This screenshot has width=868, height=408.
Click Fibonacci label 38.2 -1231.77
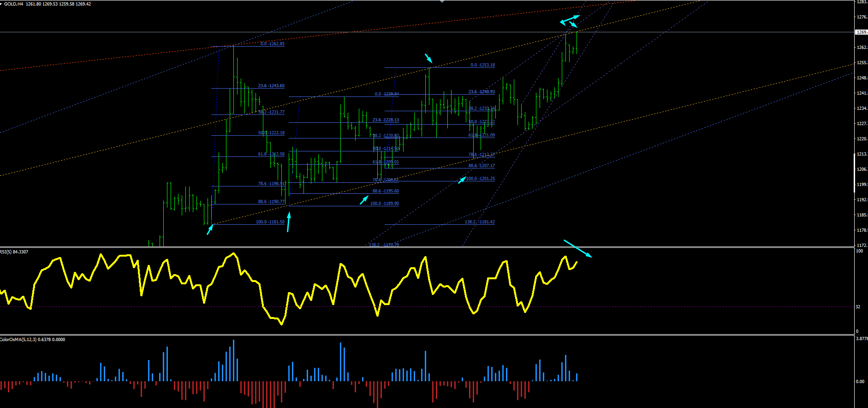tap(271, 112)
